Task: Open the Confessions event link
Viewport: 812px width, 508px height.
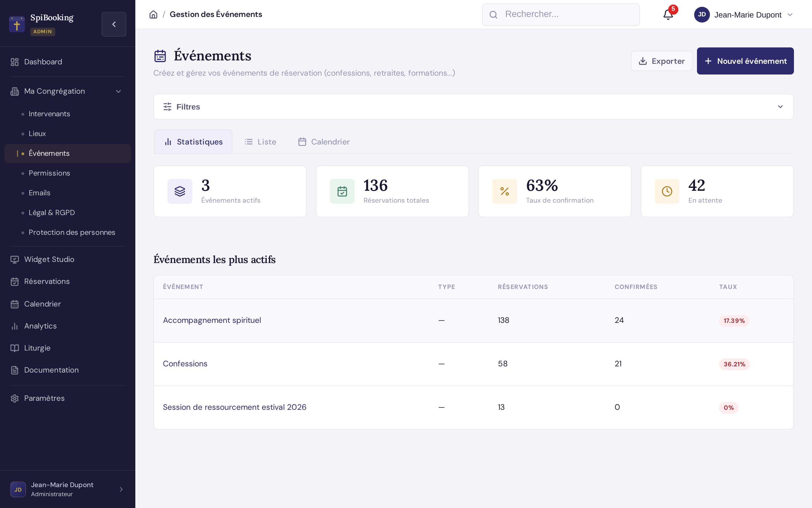Action: coord(185,364)
